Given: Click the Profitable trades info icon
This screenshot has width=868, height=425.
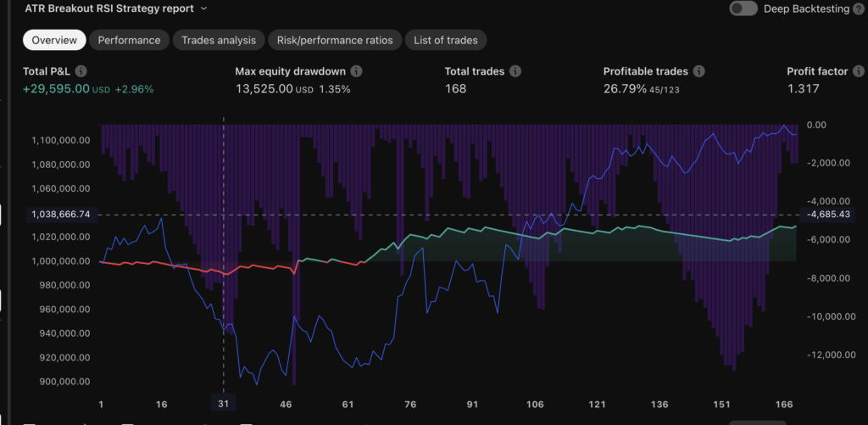Looking at the screenshot, I should click(698, 72).
